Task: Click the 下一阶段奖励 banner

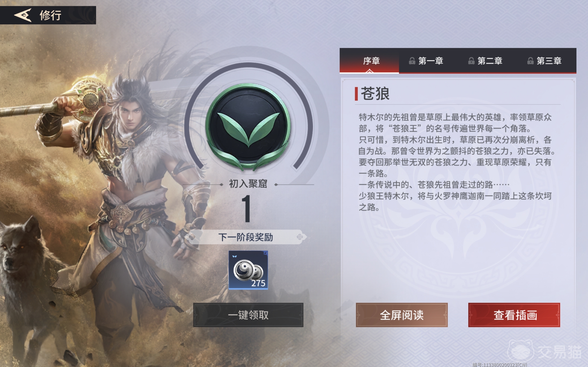Action: click(246, 237)
